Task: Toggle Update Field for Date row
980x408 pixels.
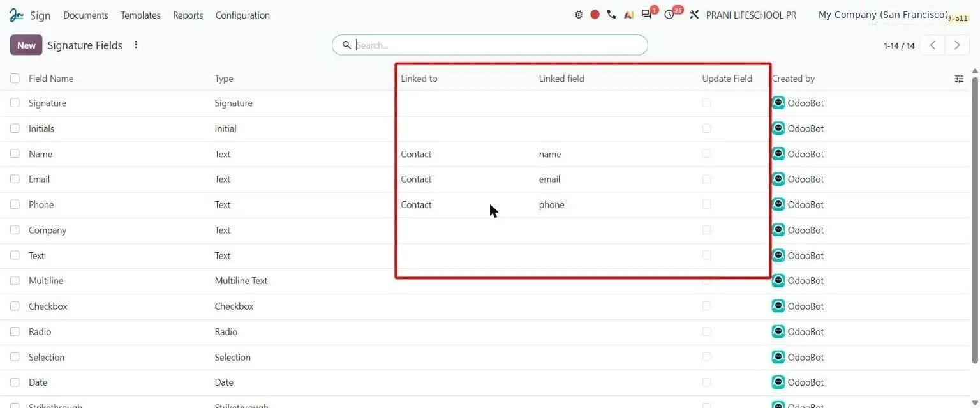Action: coord(706,382)
